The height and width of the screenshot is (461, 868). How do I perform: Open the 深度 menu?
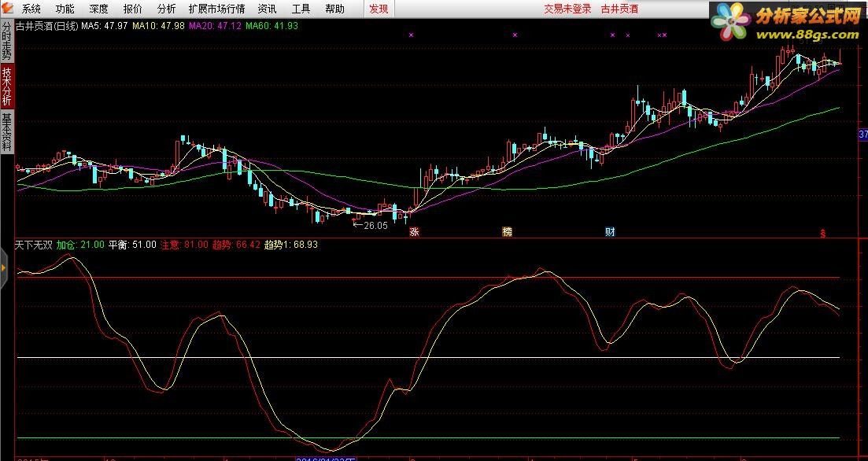pyautogui.click(x=98, y=9)
